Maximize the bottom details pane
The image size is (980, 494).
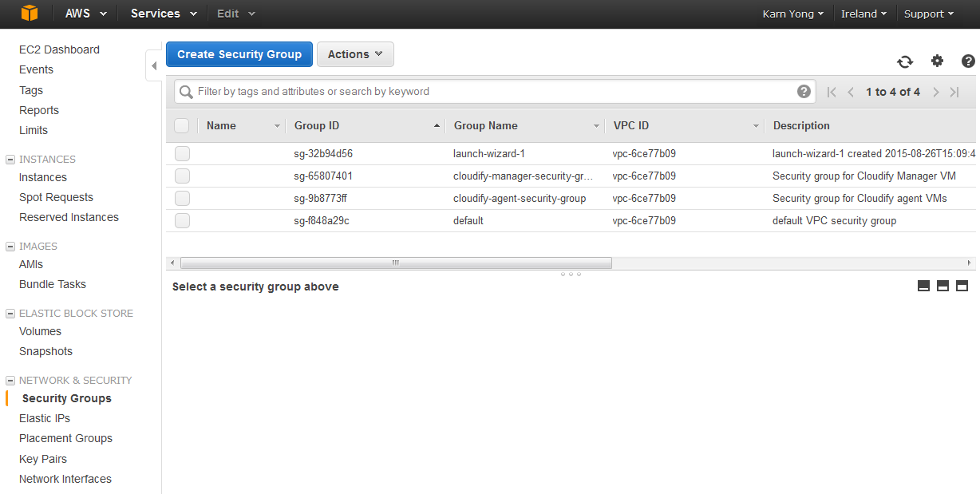click(962, 286)
